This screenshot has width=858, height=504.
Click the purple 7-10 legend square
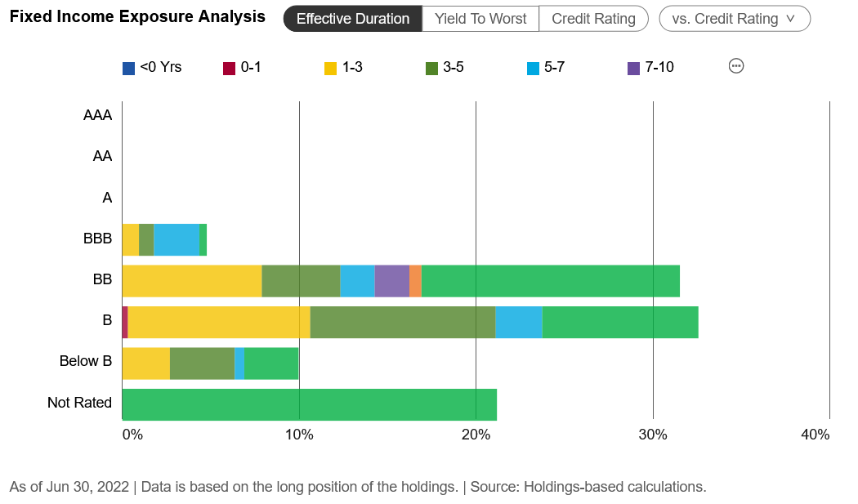pyautogui.click(x=633, y=69)
